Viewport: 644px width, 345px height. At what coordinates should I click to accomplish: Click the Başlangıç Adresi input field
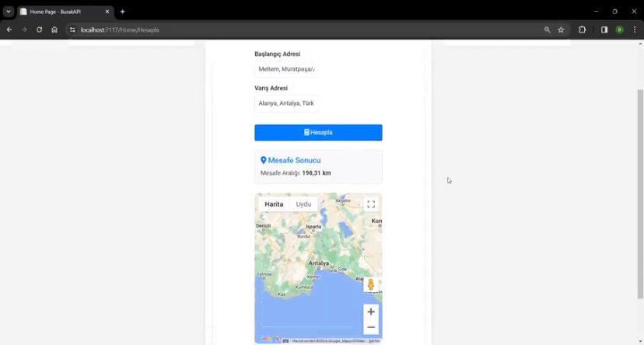286,69
